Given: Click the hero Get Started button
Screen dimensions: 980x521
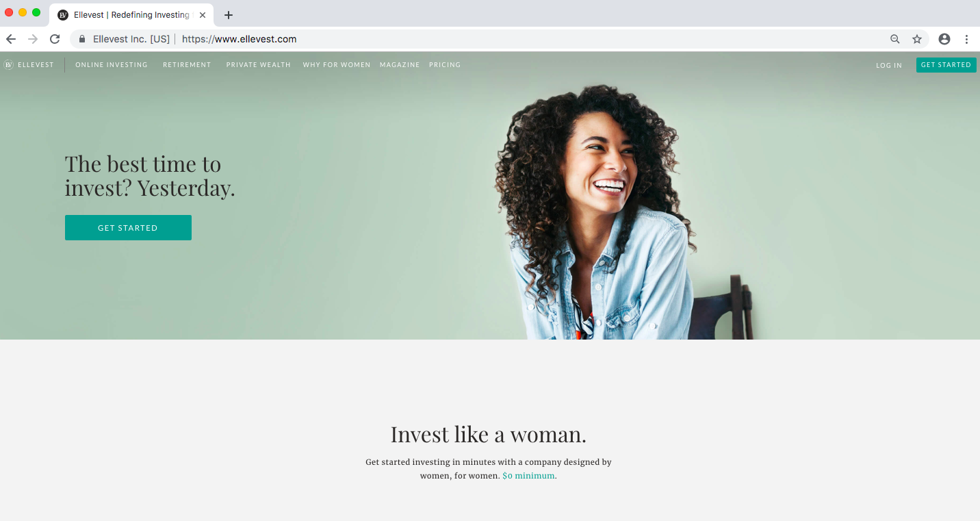Looking at the screenshot, I should (128, 228).
